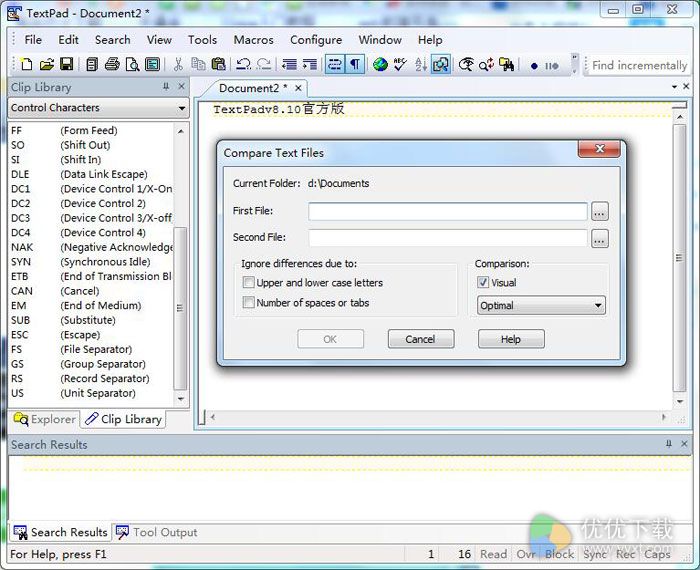The image size is (700, 570).
Task: Pin the Search Results panel
Action: [668, 444]
